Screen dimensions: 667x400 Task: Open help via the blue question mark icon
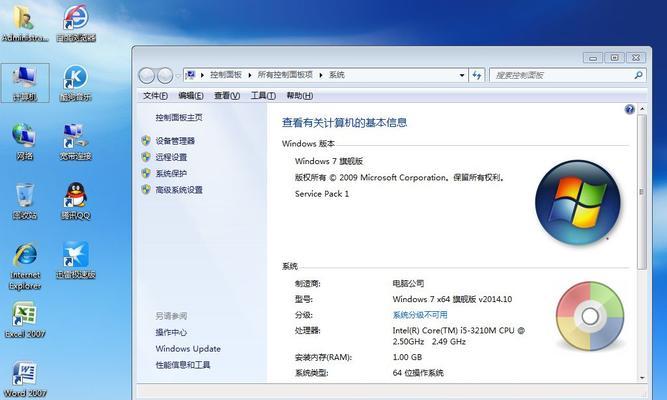(630, 109)
